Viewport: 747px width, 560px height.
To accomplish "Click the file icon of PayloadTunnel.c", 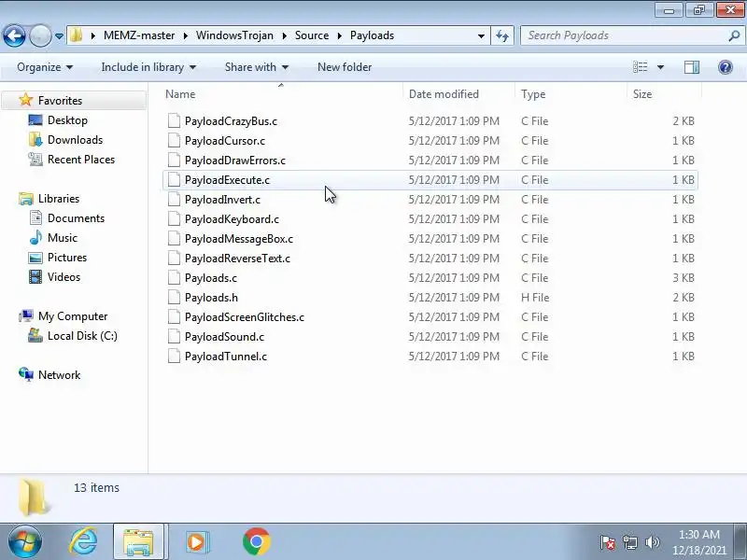I will pos(174,357).
